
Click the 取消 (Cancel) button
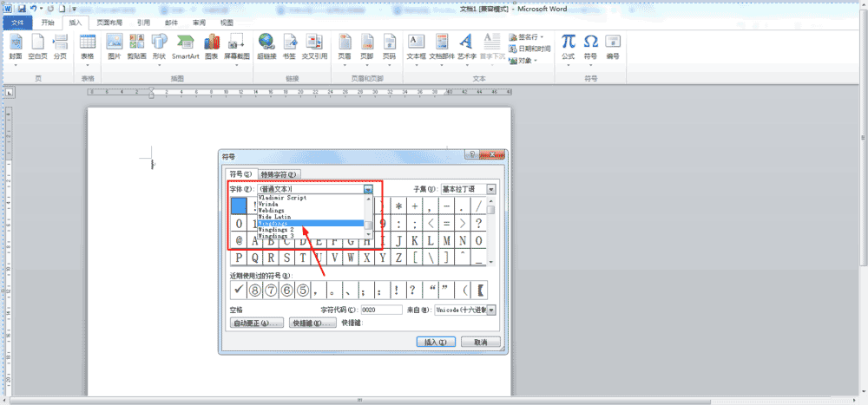click(480, 342)
